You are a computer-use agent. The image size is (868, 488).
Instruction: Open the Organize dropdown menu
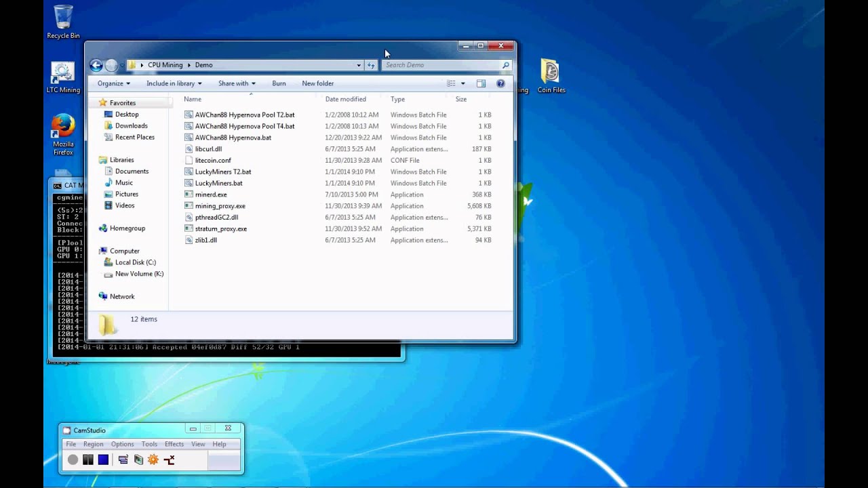tap(113, 83)
